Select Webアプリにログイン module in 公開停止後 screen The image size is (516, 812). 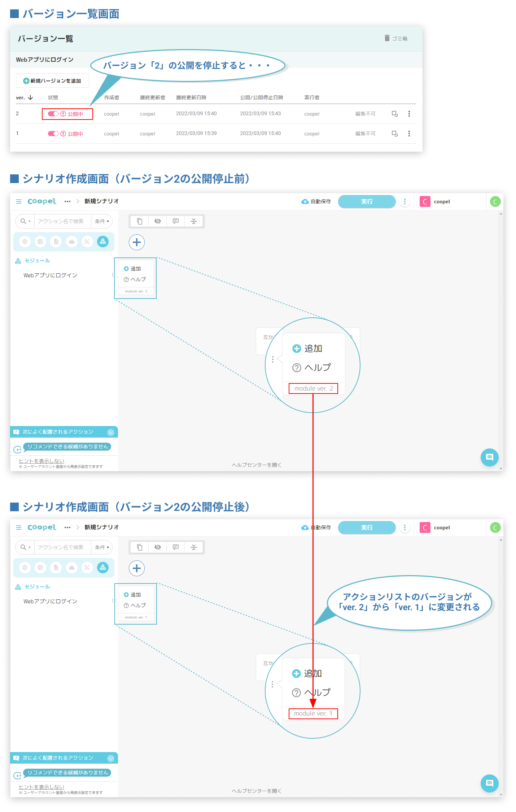(51, 601)
